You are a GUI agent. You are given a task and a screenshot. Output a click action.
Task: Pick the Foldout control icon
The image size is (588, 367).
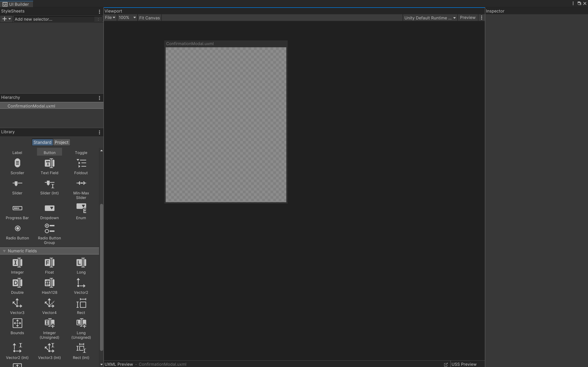[x=81, y=163]
